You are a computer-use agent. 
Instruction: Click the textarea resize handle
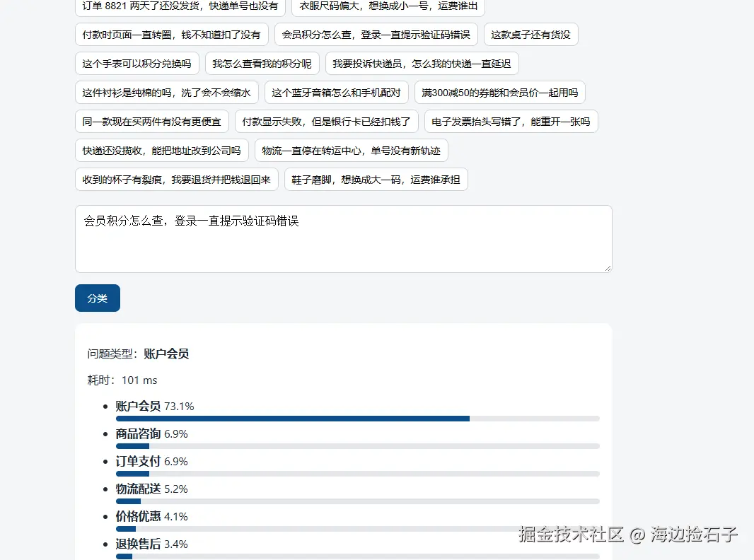(x=608, y=268)
